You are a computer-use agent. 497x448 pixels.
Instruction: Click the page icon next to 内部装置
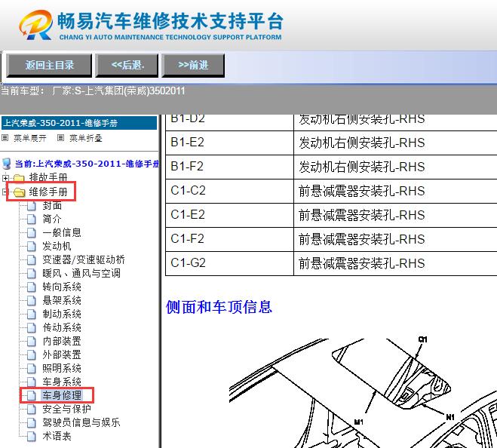click(x=32, y=342)
